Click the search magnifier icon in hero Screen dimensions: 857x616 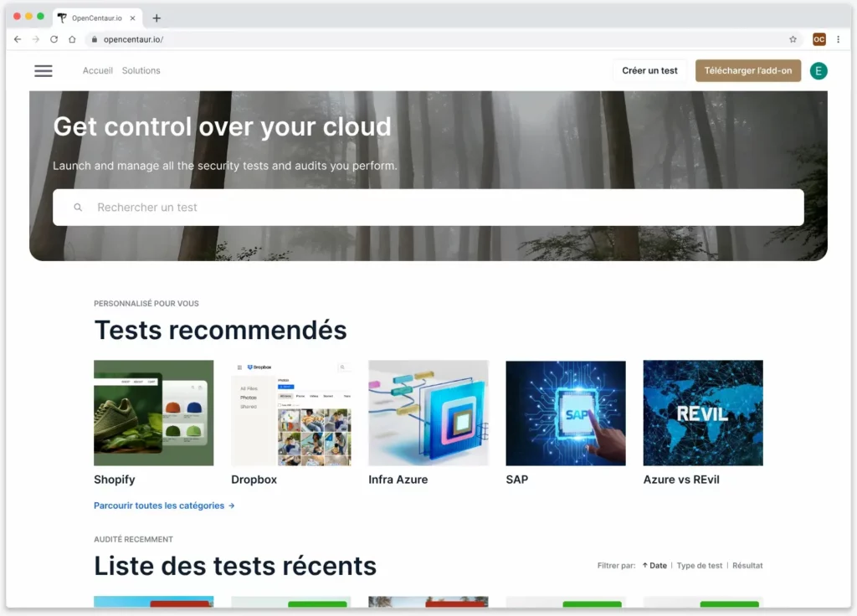pos(78,208)
